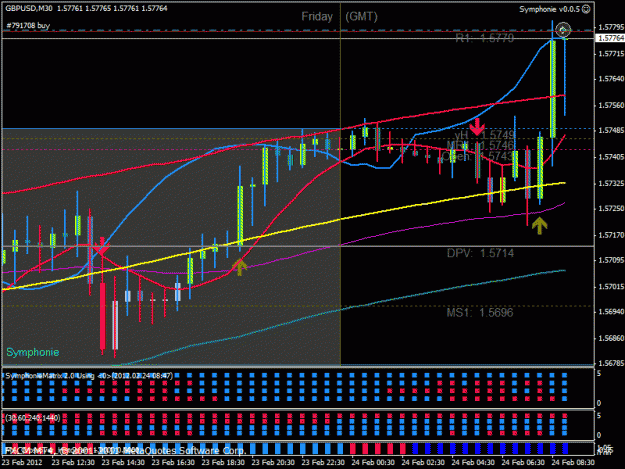Click the 24 Feb 00:30 time label
625x469 pixels.
[373, 463]
